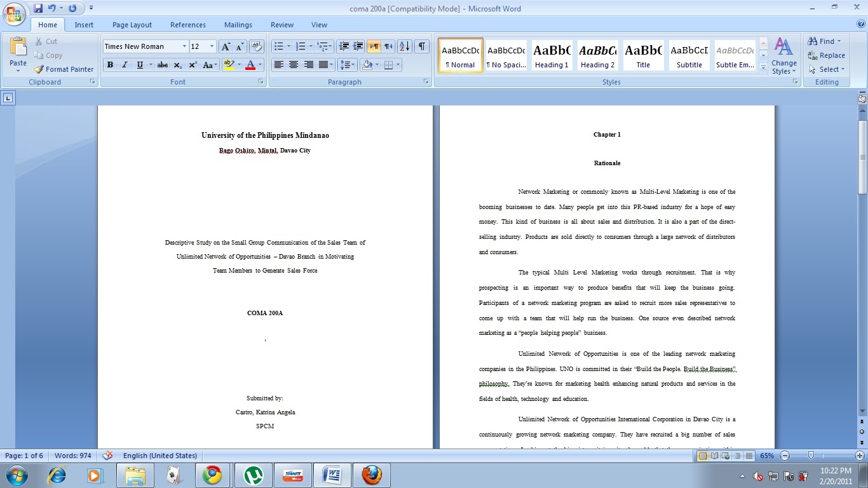868x488 pixels.
Task: Open the Paragraph dialog box launcher
Action: (426, 82)
